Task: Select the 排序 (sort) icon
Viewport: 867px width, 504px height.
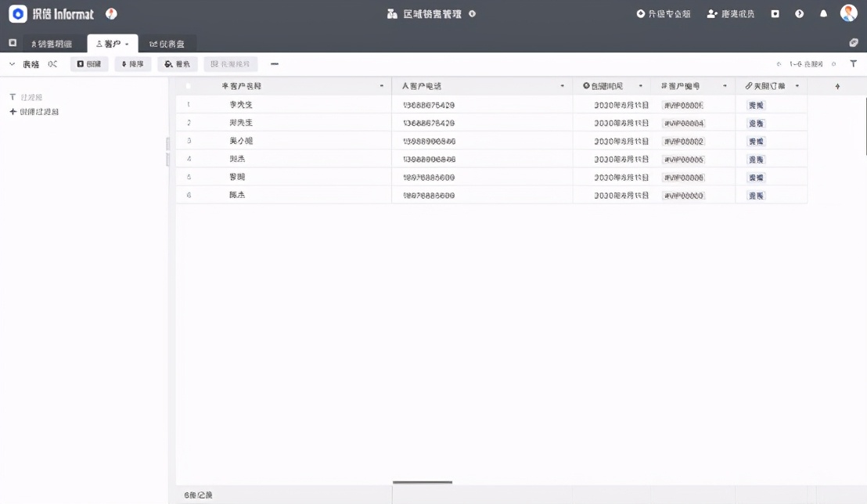Action: [x=131, y=63]
